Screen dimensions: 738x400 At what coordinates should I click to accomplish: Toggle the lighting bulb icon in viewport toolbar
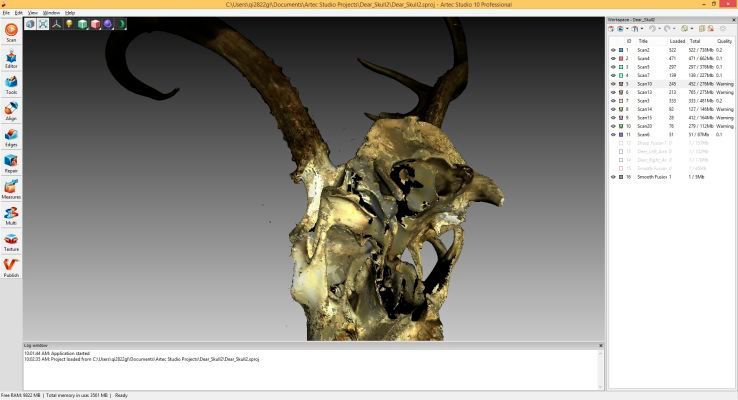point(69,23)
